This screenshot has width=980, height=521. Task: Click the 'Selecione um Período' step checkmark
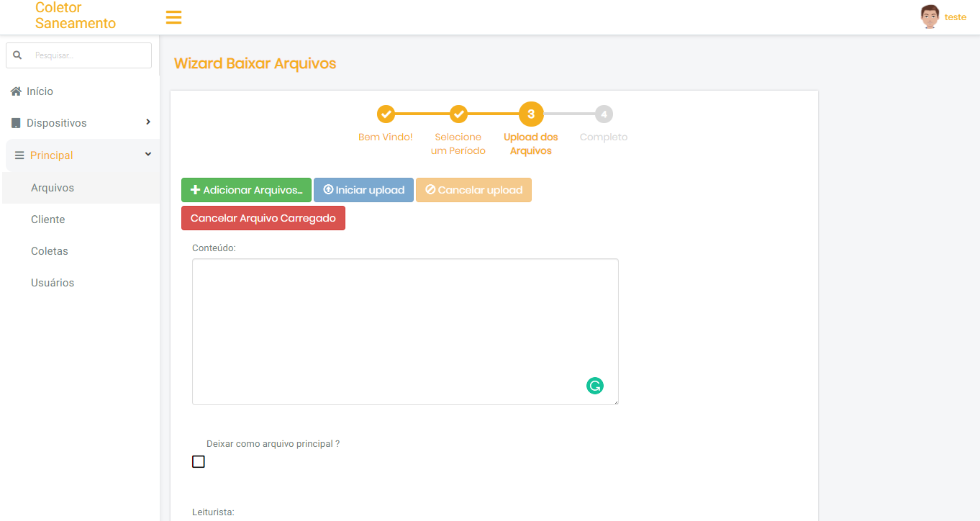click(458, 114)
